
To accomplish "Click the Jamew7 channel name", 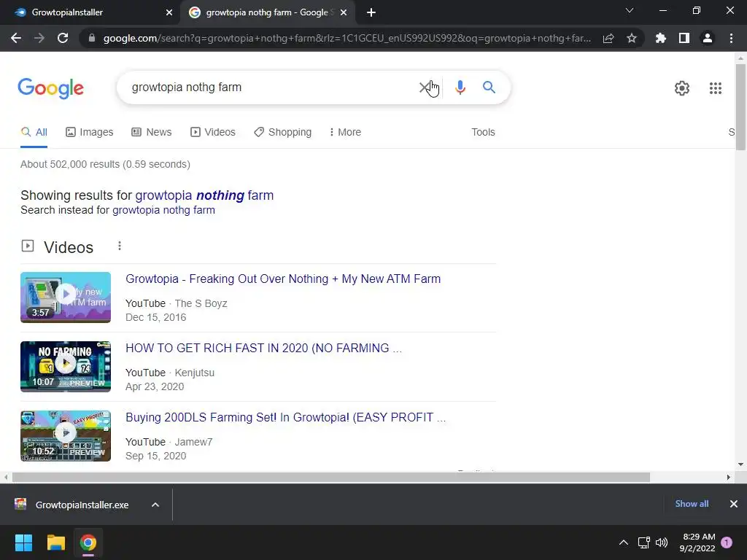I will click(x=193, y=442).
